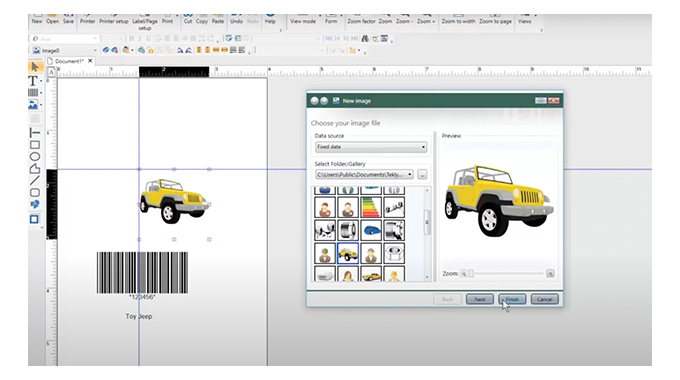The height and width of the screenshot is (380, 680).
Task: Select the diagonal Line tool
Action: coord(35,180)
